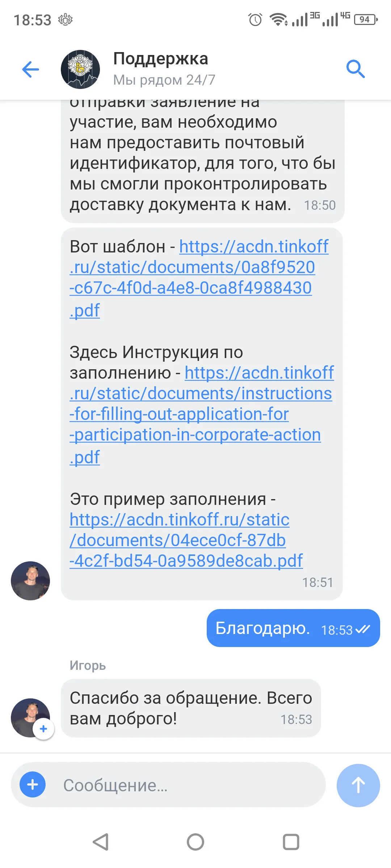Tap the plus badge on Igor's avatar

tap(43, 729)
